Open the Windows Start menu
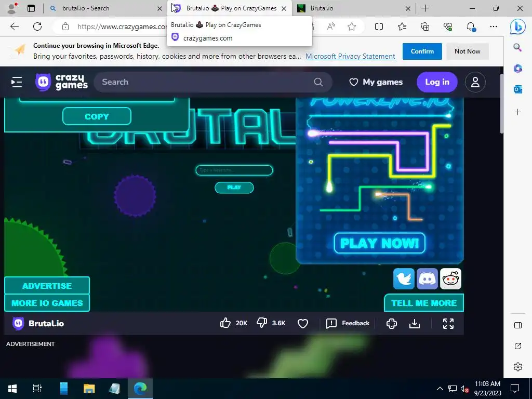The height and width of the screenshot is (399, 532). (x=12, y=389)
